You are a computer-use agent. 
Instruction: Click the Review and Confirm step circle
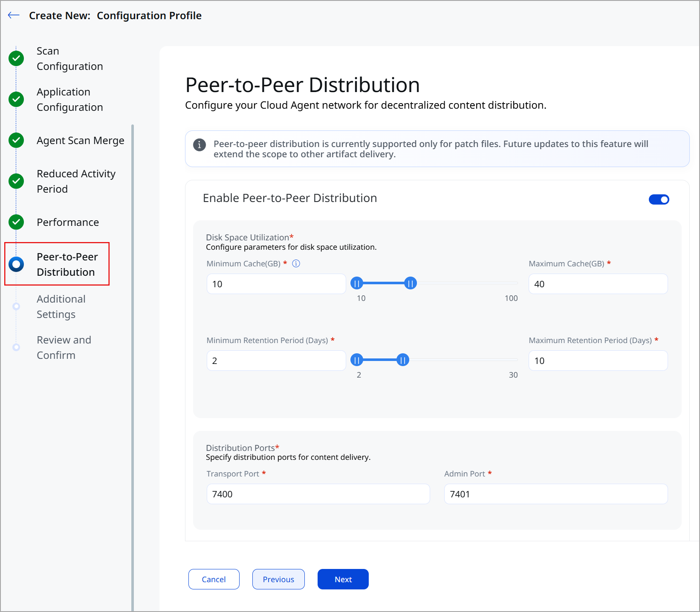pos(16,347)
